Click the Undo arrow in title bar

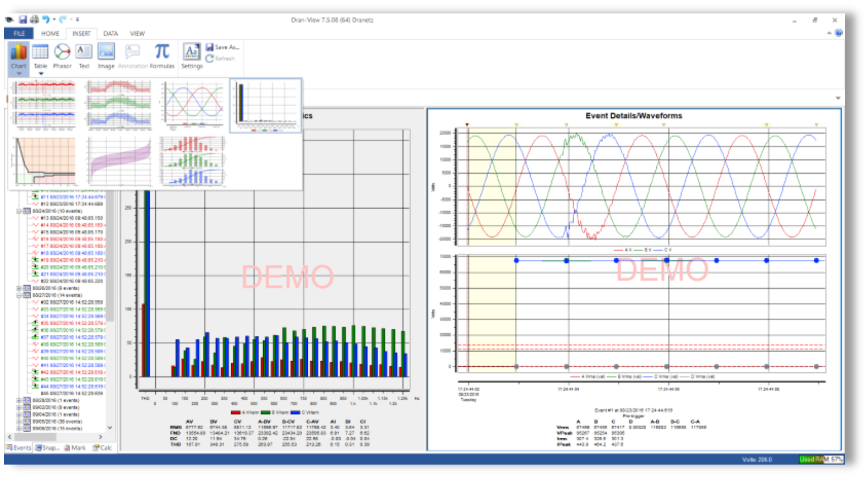coord(46,20)
